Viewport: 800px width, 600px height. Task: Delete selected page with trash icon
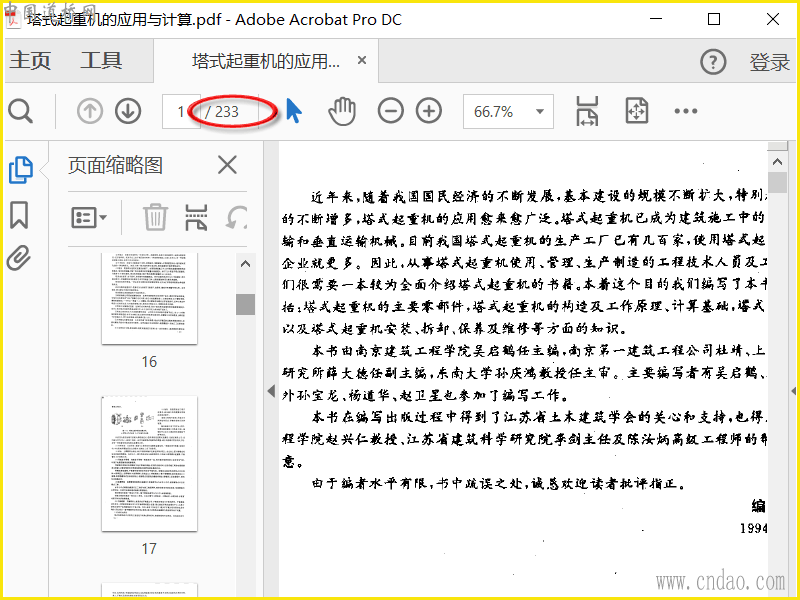tap(155, 217)
